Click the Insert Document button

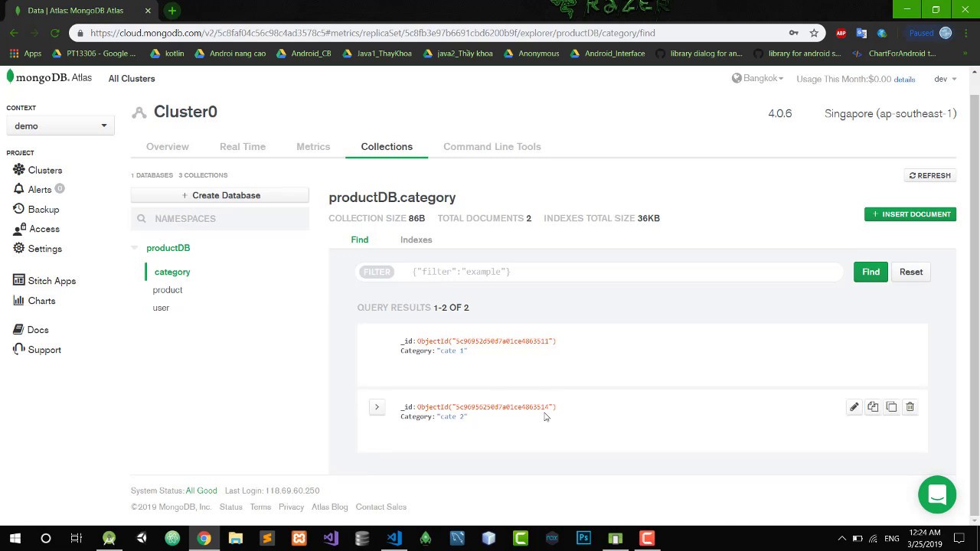coord(910,214)
